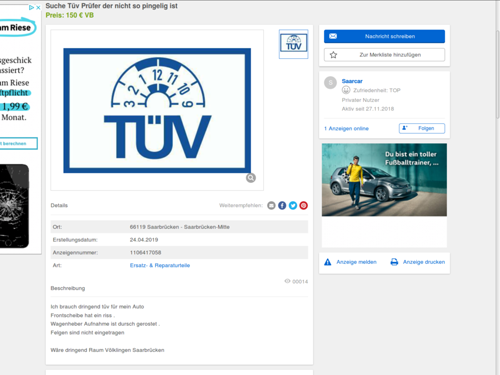The height and width of the screenshot is (375, 500).
Task: Share listing on Pinterest
Action: (x=303, y=206)
